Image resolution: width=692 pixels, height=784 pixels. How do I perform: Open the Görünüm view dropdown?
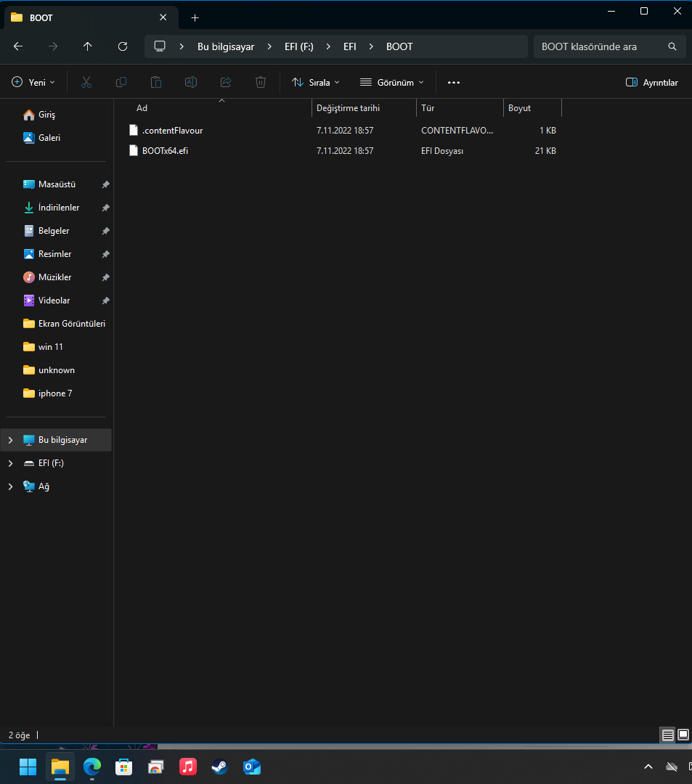tap(392, 83)
